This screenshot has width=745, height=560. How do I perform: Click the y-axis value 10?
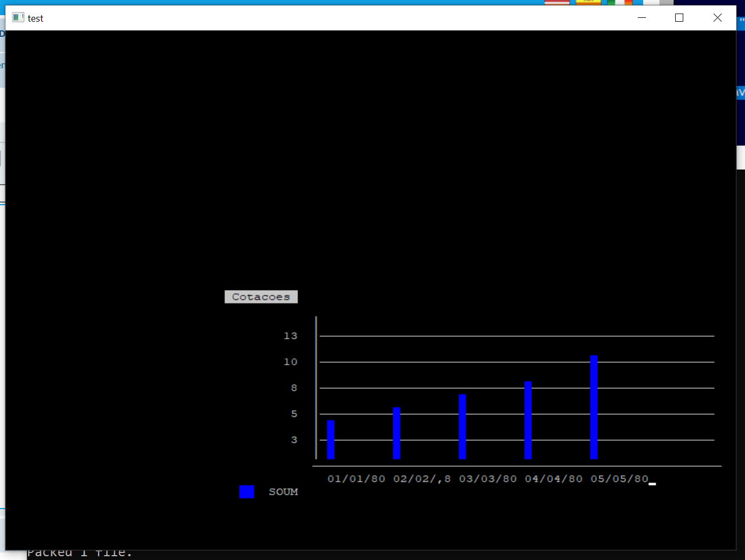[x=291, y=362]
